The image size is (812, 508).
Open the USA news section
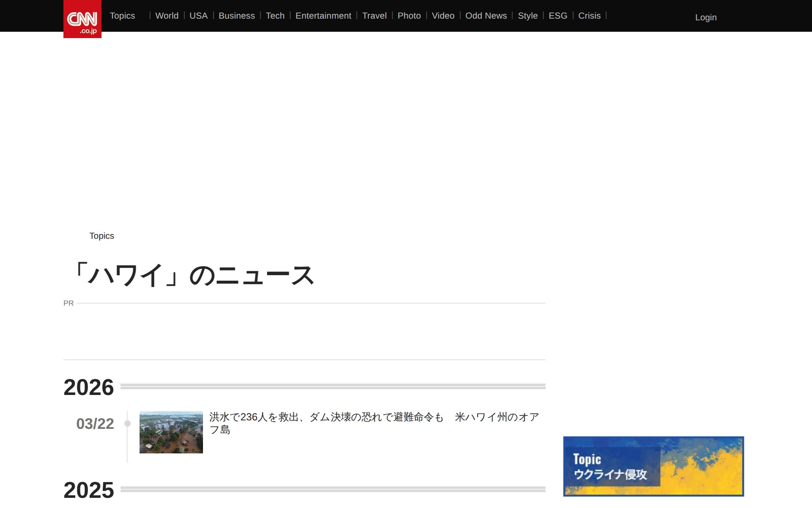198,16
